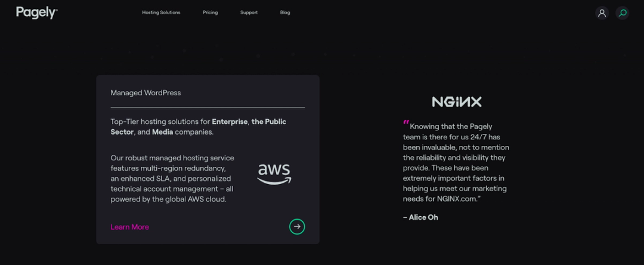Open the Pricing menu item
Image resolution: width=644 pixels, height=265 pixels.
coord(210,13)
